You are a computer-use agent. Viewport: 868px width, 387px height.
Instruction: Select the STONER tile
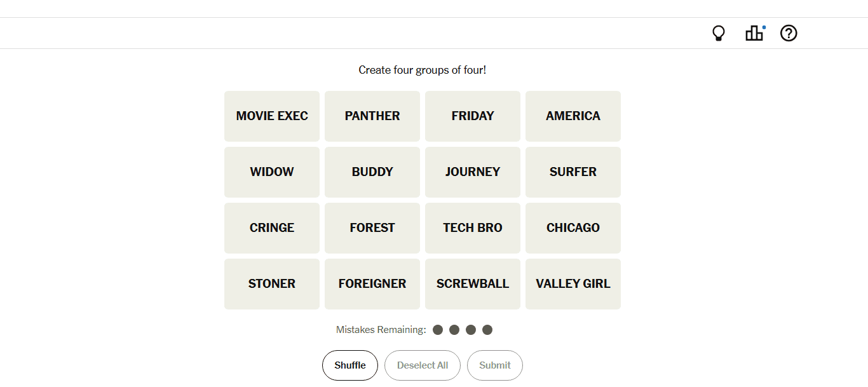tap(272, 284)
